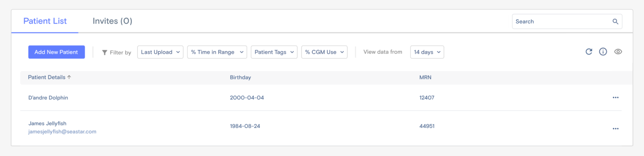Click the Birthday column header
This screenshot has width=644, height=156.
click(240, 77)
